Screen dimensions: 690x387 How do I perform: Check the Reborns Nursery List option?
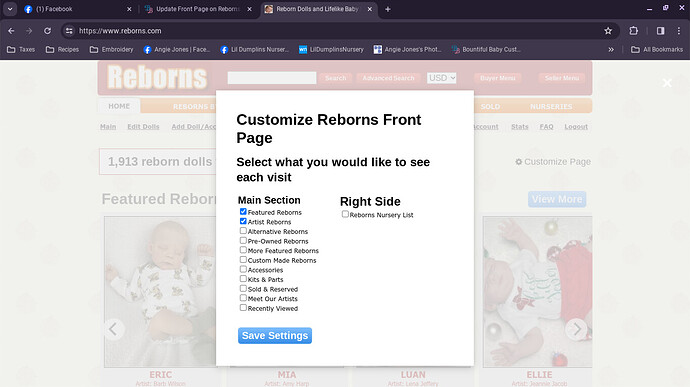pyautogui.click(x=345, y=214)
